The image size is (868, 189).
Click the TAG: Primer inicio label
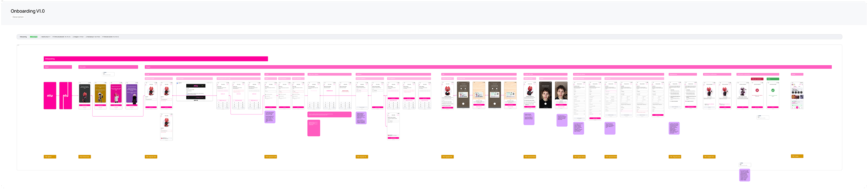tap(85, 157)
